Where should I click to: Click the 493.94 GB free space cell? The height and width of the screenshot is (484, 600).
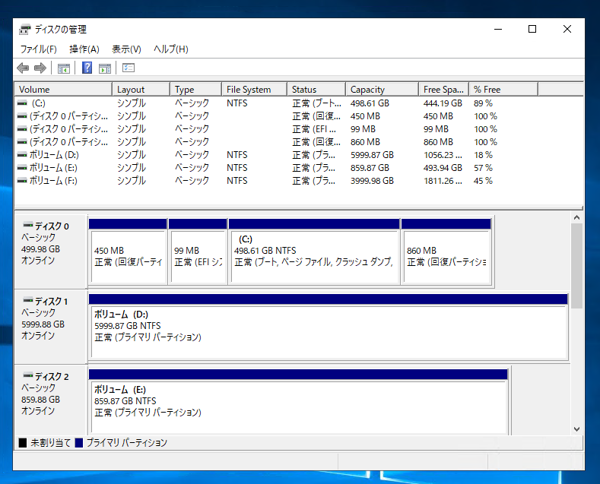[x=443, y=168]
